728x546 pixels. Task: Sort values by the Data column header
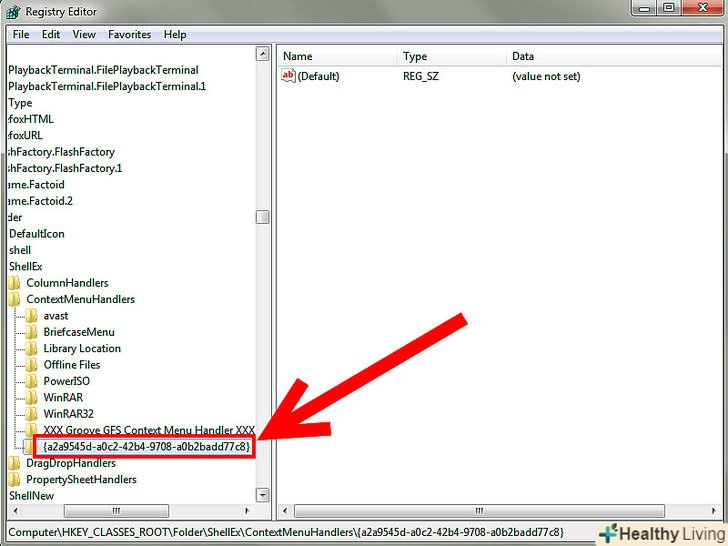[617, 57]
